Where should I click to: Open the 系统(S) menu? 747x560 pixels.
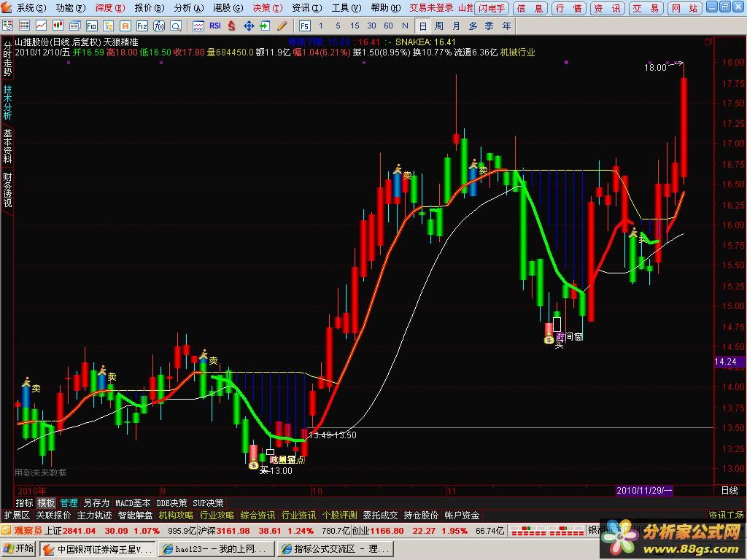31,7
